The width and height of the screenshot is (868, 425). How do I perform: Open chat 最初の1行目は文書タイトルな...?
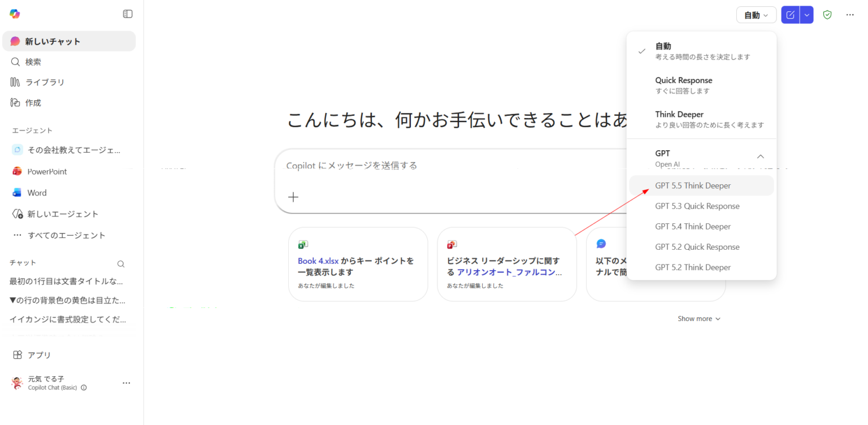click(68, 281)
